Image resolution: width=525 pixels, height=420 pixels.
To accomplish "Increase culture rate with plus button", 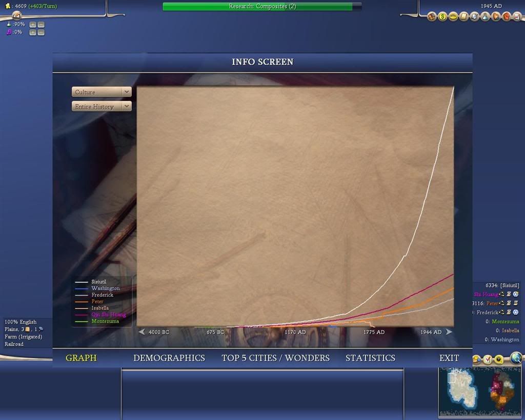I will click(x=32, y=32).
